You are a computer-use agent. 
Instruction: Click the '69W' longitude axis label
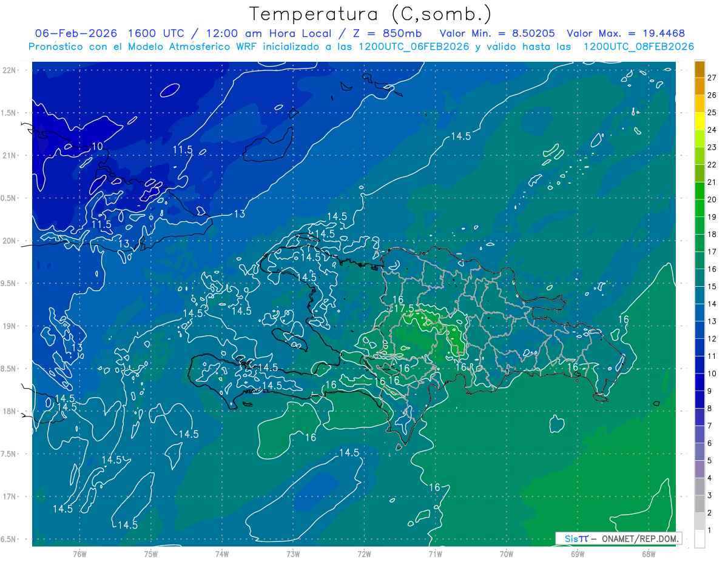(578, 554)
